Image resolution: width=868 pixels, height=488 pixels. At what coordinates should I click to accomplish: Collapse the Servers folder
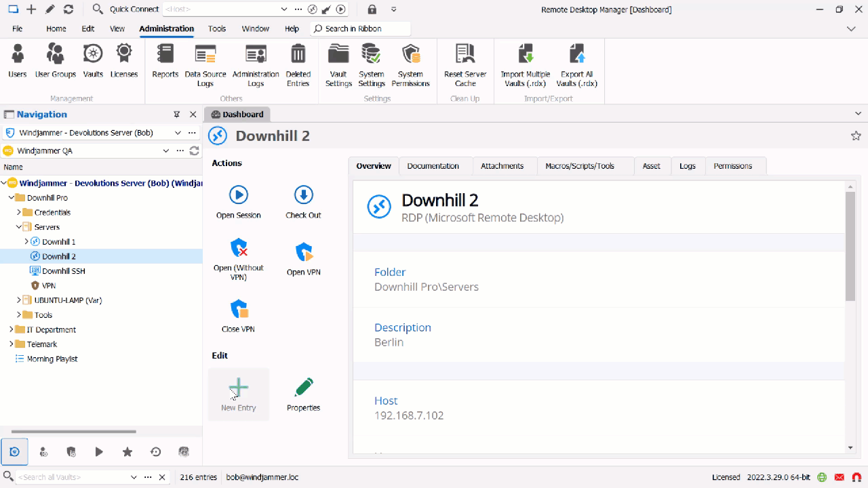[19, 227]
